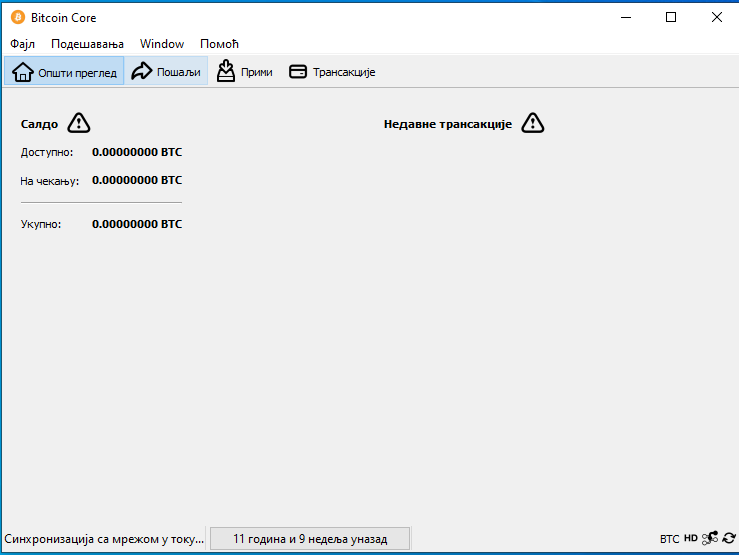Click the Bitcoin Core logo in title bar

click(18, 17)
